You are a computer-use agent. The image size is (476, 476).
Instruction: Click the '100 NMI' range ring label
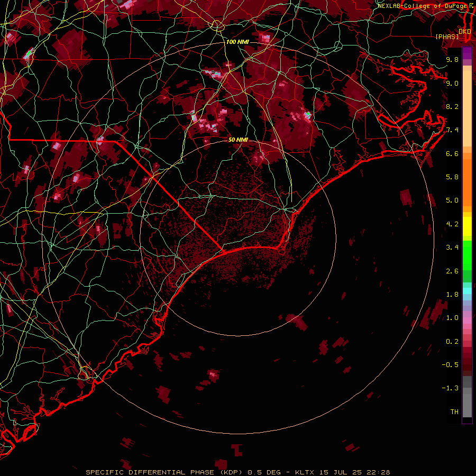[237, 42]
